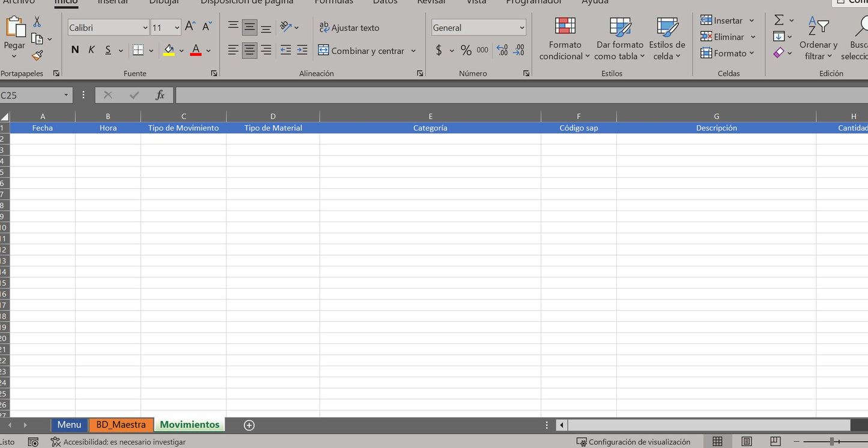Align text left
The height and width of the screenshot is (448, 868).
(233, 51)
